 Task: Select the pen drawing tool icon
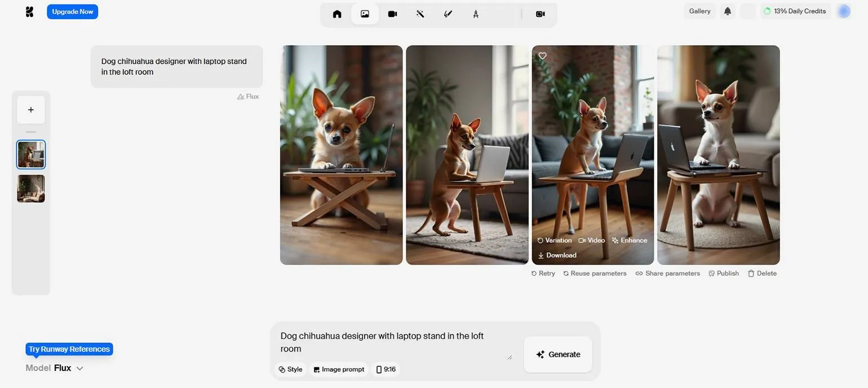pyautogui.click(x=448, y=14)
